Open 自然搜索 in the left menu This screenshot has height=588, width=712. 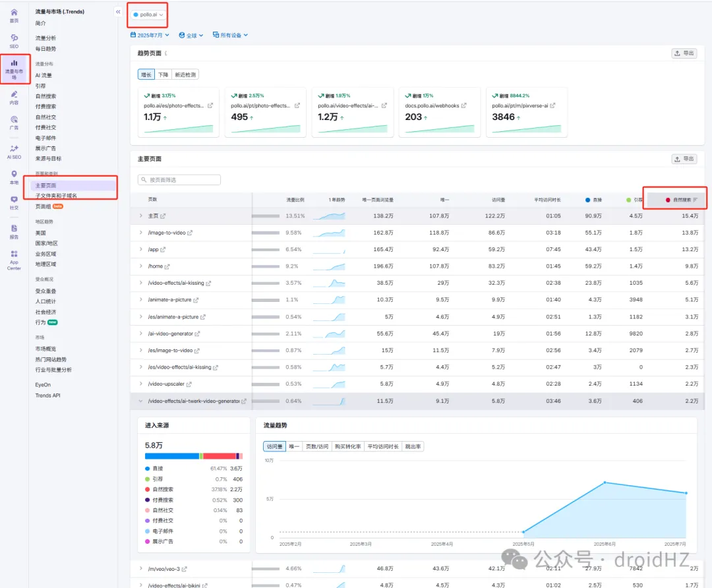(x=45, y=96)
